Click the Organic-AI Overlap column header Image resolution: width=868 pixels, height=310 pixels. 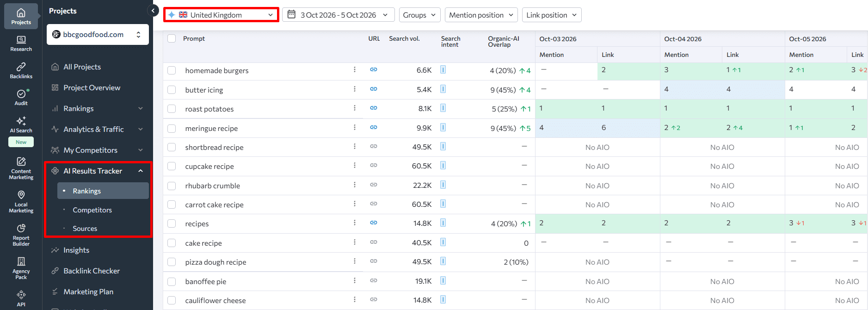point(504,41)
